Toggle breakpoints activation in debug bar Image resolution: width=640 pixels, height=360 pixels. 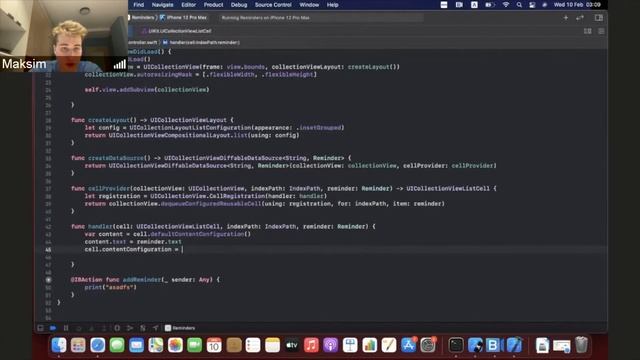pyautogui.click(x=53, y=328)
